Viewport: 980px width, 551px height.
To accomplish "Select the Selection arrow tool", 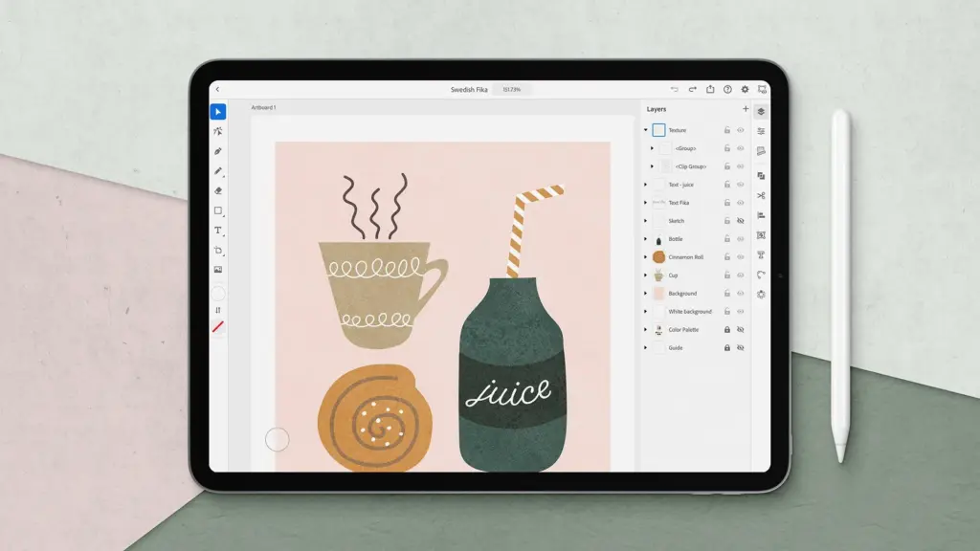I will point(217,111).
